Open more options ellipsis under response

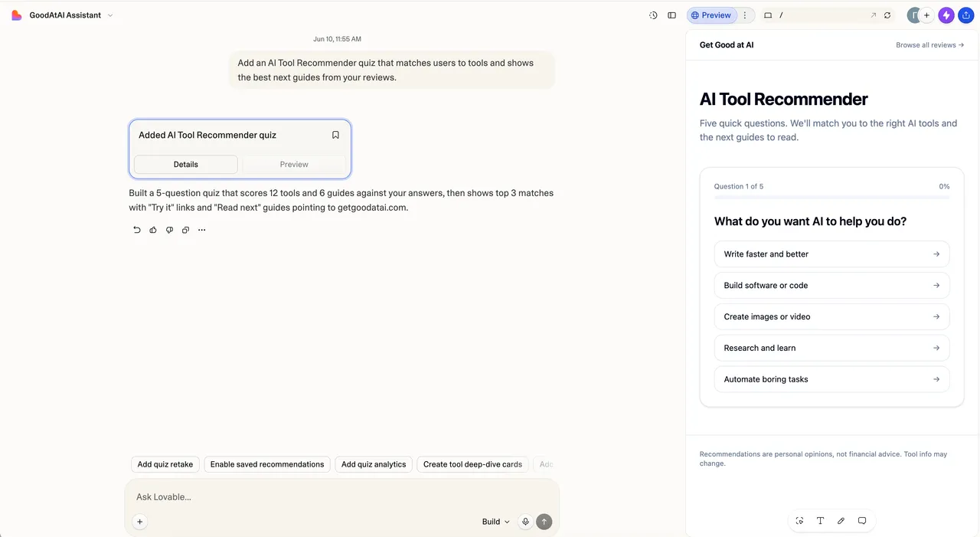click(x=202, y=230)
